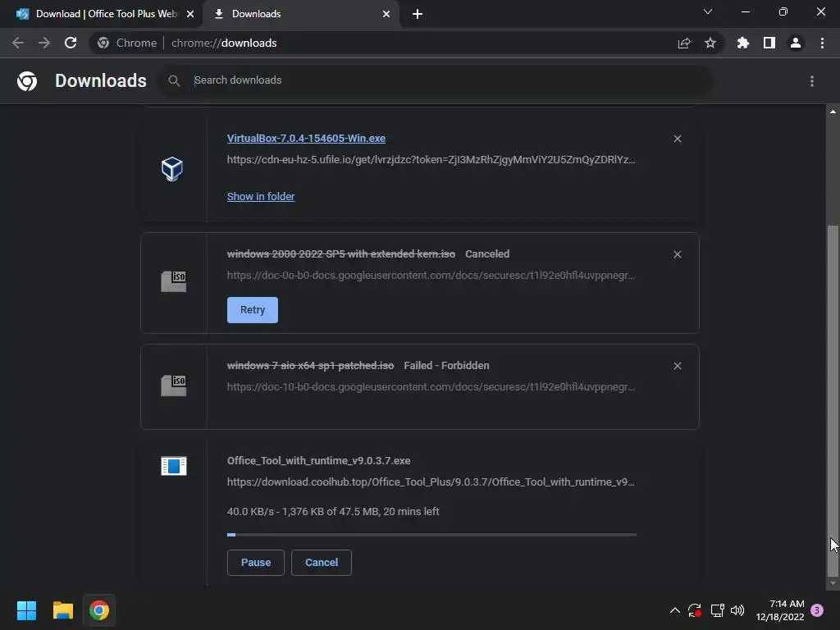840x630 pixels.
Task: Toggle the Chrome side panel icon
Action: [x=769, y=43]
